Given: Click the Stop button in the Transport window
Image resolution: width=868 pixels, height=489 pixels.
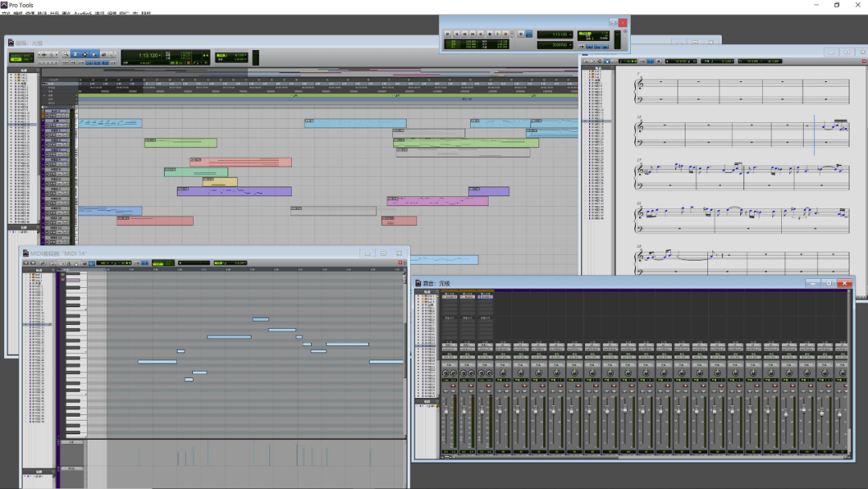Looking at the screenshot, I should [489, 34].
